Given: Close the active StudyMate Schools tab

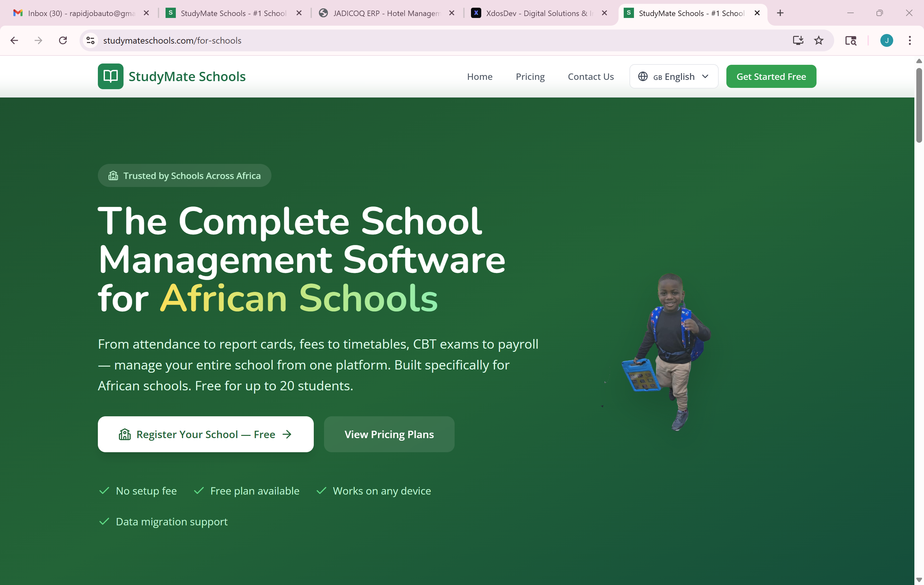Looking at the screenshot, I should coord(757,13).
